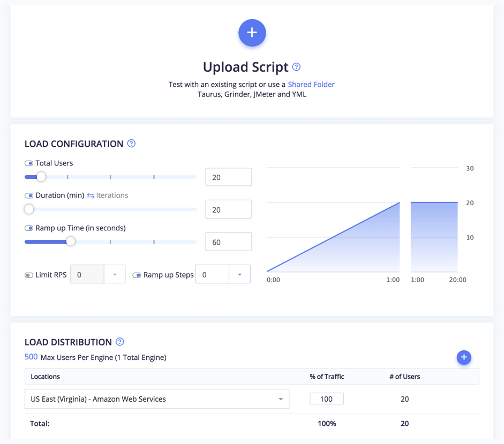
Task: Open help icon next to Load Configuration
Action: [x=131, y=144]
